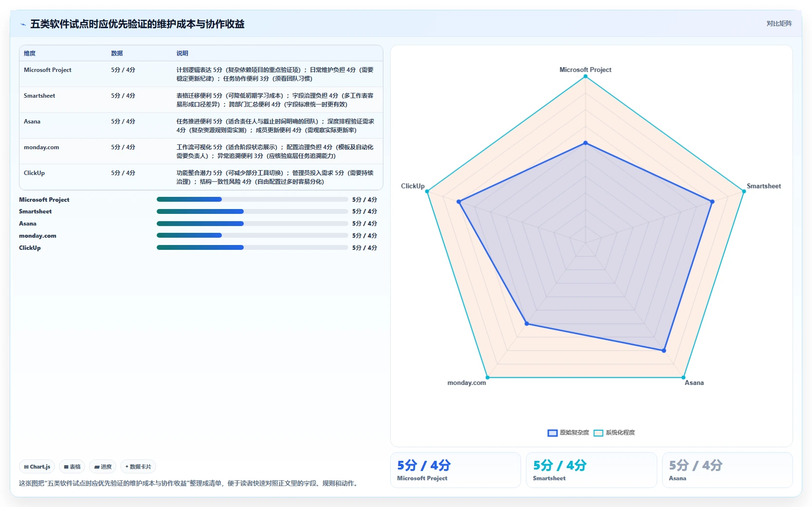This screenshot has height=507, width=812.
Task: Click the blue data point on the Smartsheet axis
Action: coord(712,201)
